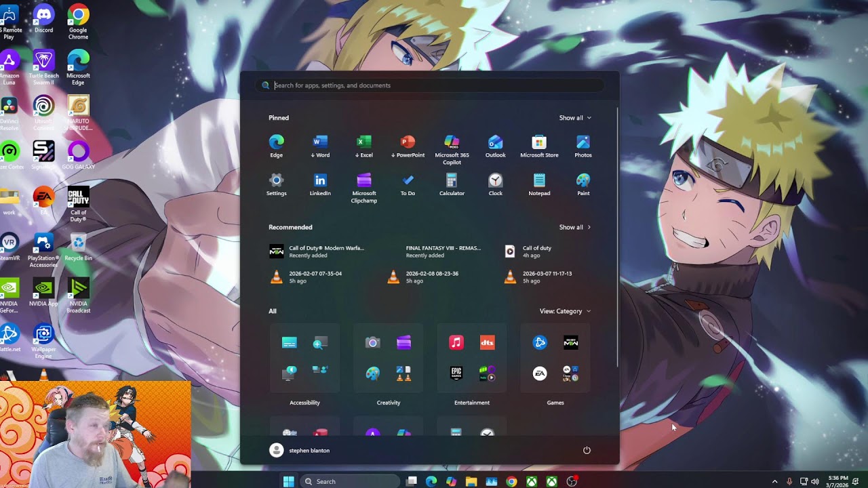Select the Ubisoft Connect desktop shortcut
Screen dimensions: 868x488
43,113
